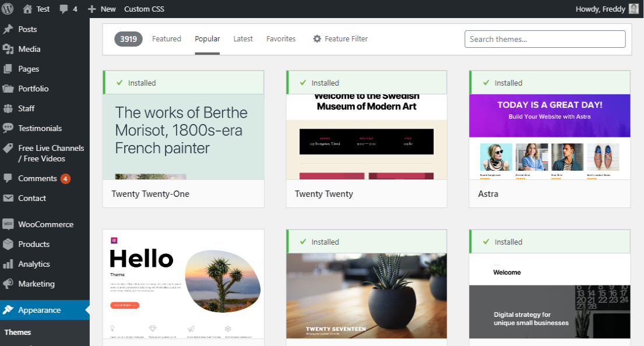Image resolution: width=644 pixels, height=346 pixels.
Task: Click the Test site name link
Action: click(43, 9)
